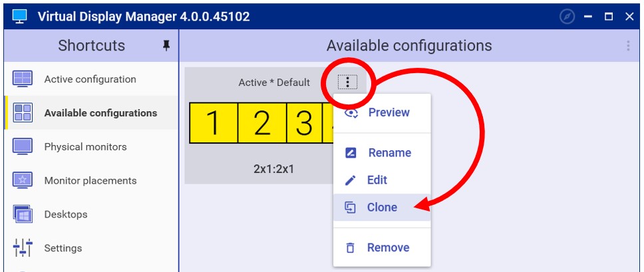Click the 2x1:2x1 layout label
The height and width of the screenshot is (272, 644).
tap(273, 169)
